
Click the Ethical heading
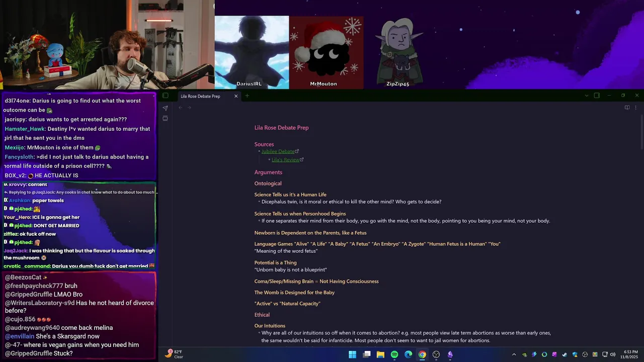262,315
